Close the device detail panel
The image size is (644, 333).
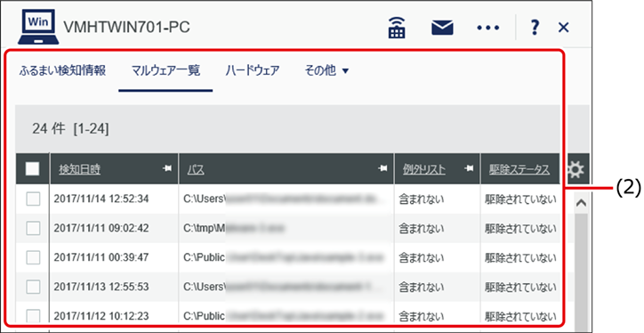tap(564, 28)
